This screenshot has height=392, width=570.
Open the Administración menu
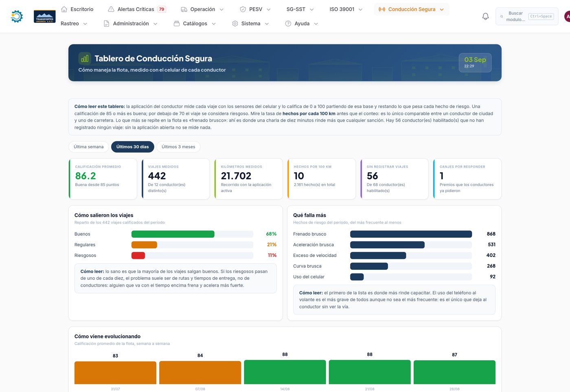130,24
